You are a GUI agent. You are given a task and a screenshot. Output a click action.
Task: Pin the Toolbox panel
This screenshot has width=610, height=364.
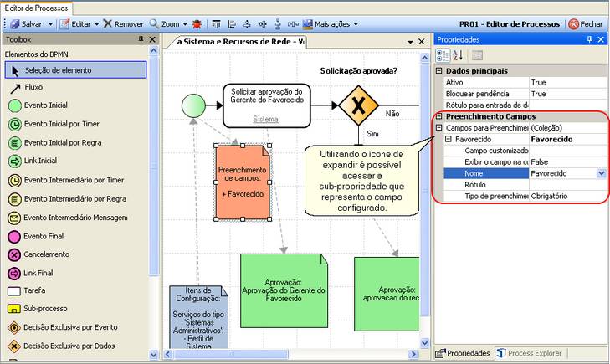[x=141, y=39]
